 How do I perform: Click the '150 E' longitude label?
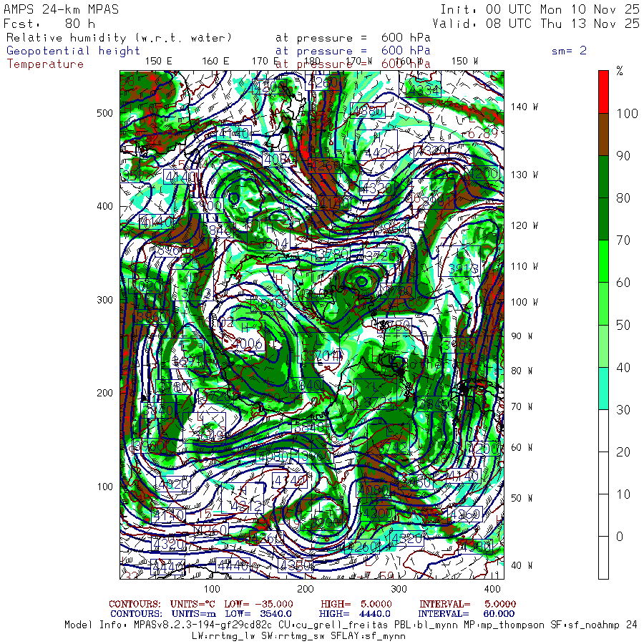(x=159, y=62)
